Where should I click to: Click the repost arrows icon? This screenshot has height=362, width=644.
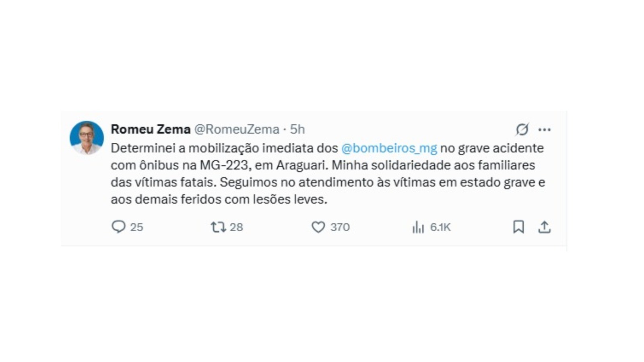[x=218, y=227]
